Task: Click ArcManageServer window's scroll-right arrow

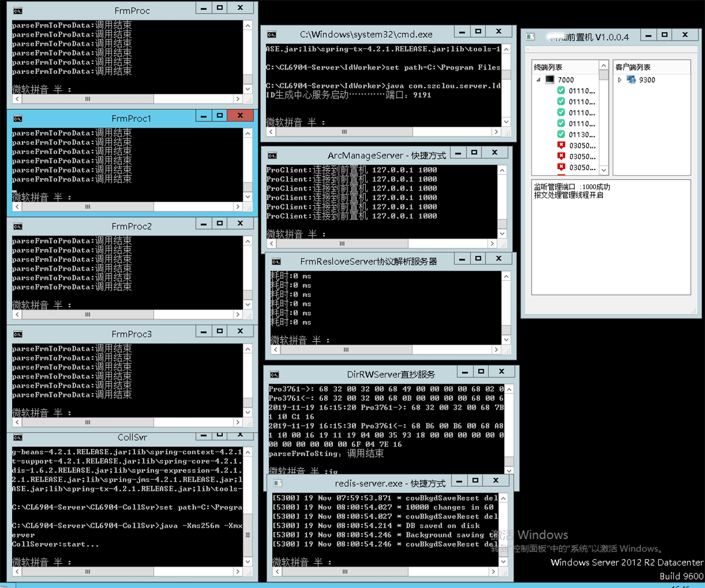Action: (493, 243)
